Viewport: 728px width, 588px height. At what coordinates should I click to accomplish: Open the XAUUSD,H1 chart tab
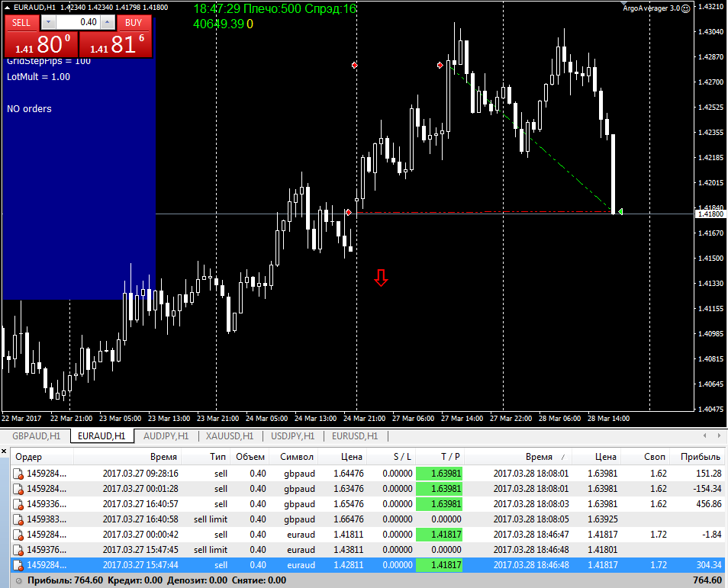[230, 436]
